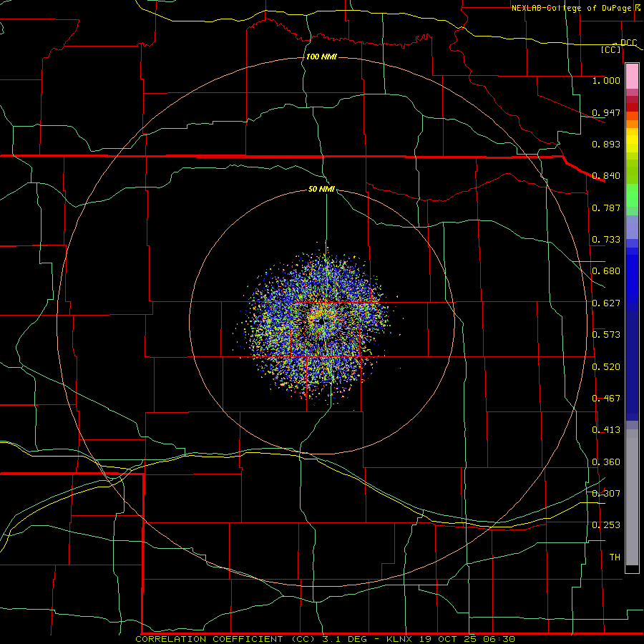Select the 0.733 value on the color scale
Viewport: 644px width, 644px height.
coord(606,240)
